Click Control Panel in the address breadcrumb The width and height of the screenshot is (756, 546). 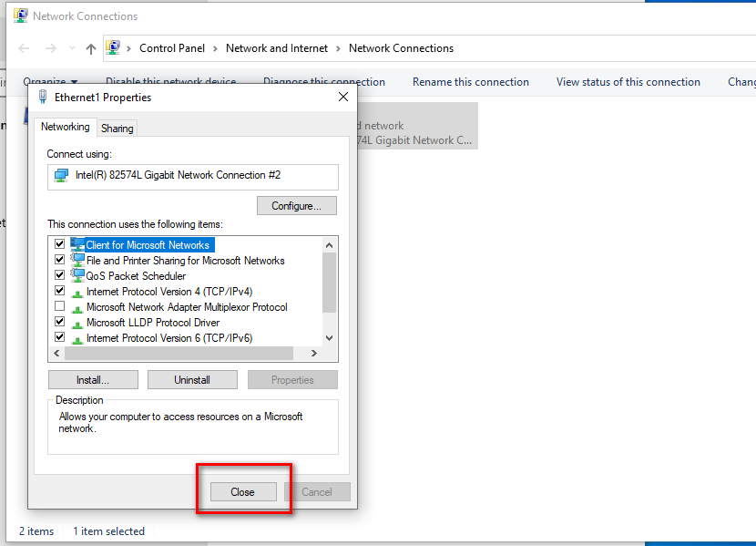[172, 48]
